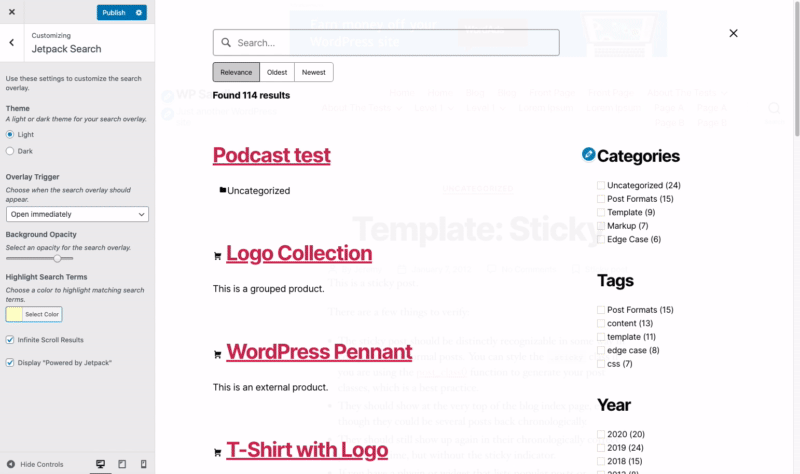Image resolution: width=800 pixels, height=474 pixels.
Task: Check the template (11) tag filter
Action: tap(601, 337)
